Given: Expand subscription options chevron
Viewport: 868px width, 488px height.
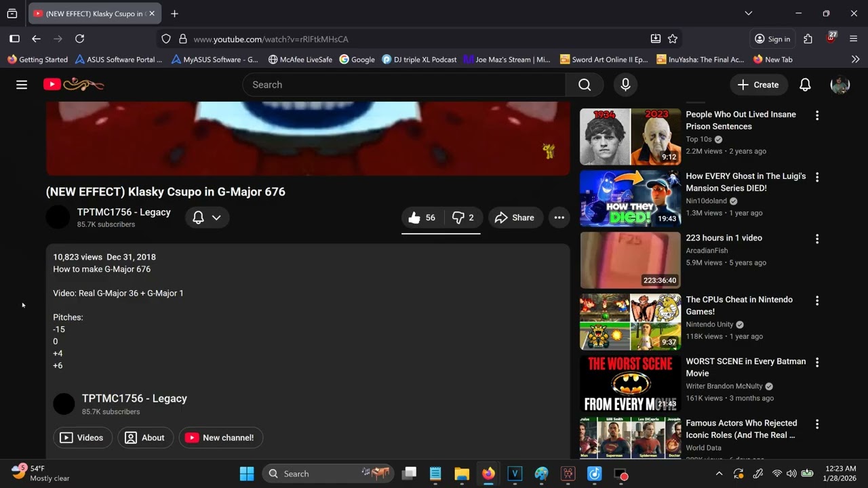Looking at the screenshot, I should pyautogui.click(x=216, y=218).
